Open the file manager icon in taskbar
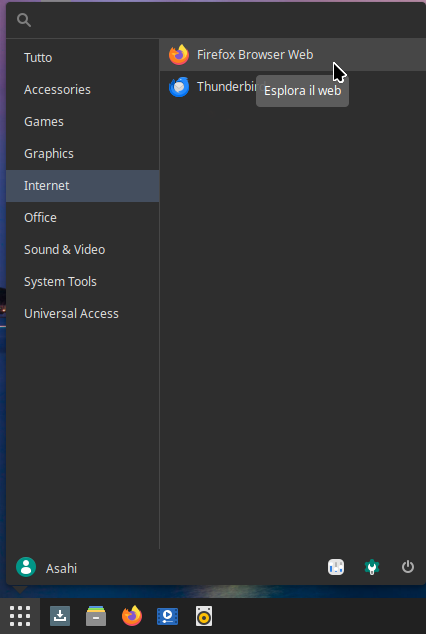The image size is (426, 634). pos(96,616)
